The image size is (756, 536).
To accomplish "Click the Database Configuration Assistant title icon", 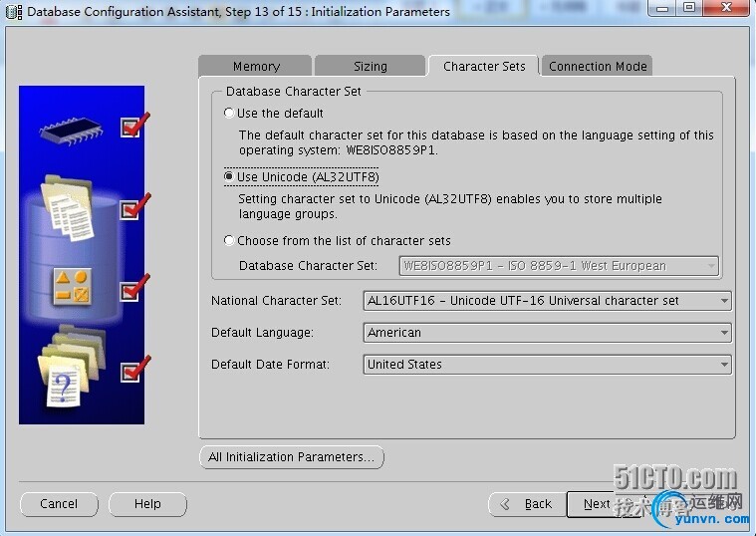I will tap(14, 12).
